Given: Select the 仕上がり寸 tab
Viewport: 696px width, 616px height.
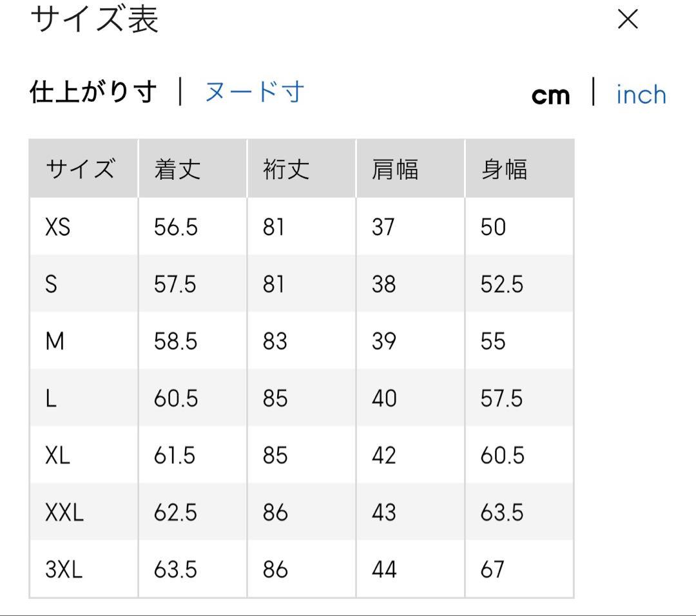Looking at the screenshot, I should pos(93,92).
